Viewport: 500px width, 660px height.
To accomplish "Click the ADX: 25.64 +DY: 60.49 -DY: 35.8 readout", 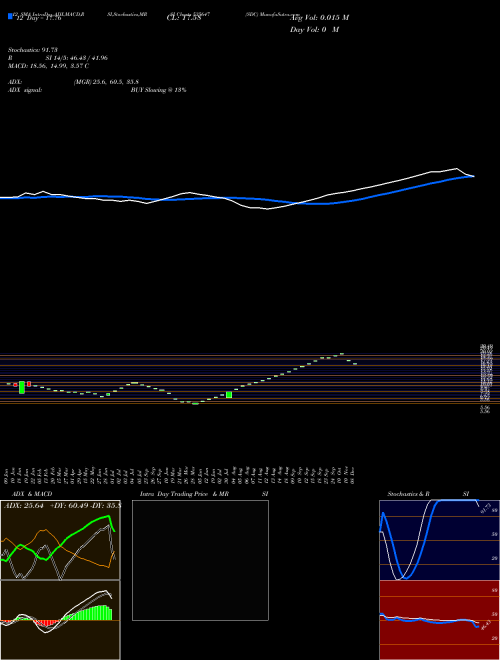I will pos(62,506).
